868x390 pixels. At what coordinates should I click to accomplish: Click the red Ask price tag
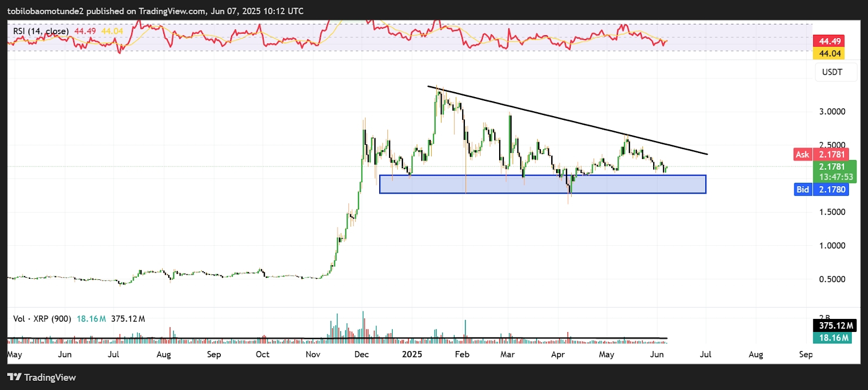coord(802,155)
